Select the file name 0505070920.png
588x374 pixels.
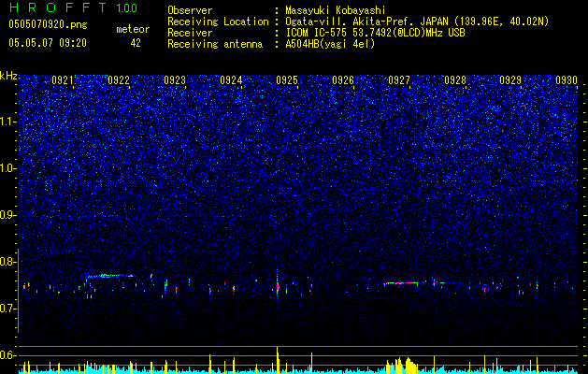[48, 24]
